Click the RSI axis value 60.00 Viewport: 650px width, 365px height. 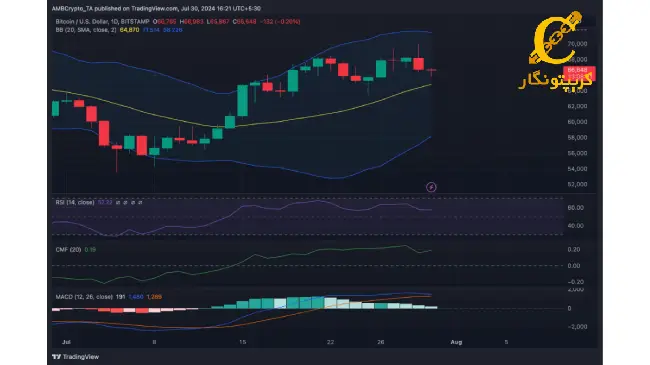(576, 208)
